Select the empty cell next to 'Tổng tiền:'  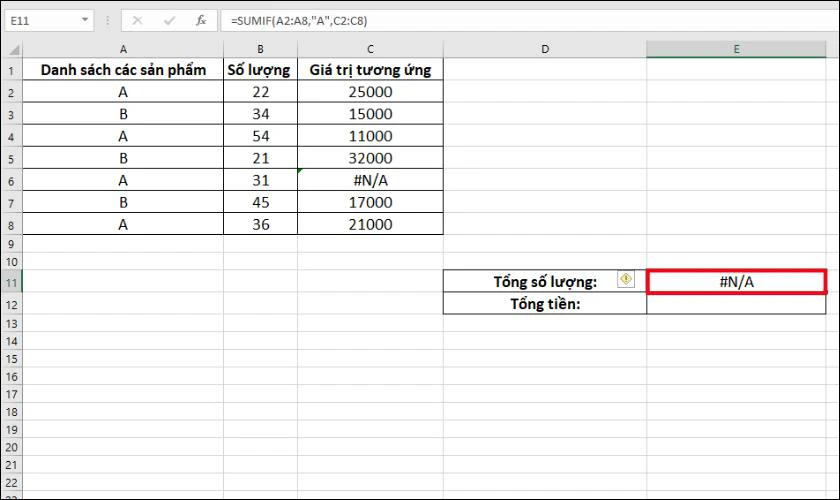point(736,304)
